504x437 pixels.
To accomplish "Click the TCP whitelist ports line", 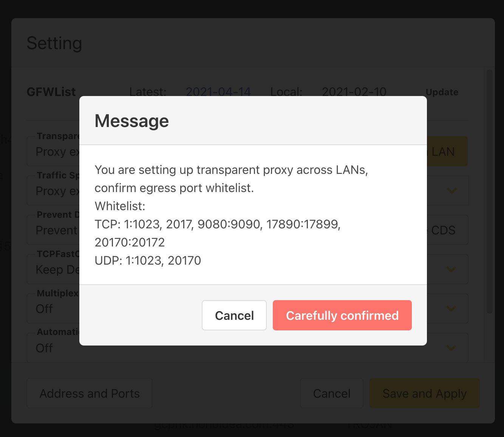I will [x=217, y=224].
